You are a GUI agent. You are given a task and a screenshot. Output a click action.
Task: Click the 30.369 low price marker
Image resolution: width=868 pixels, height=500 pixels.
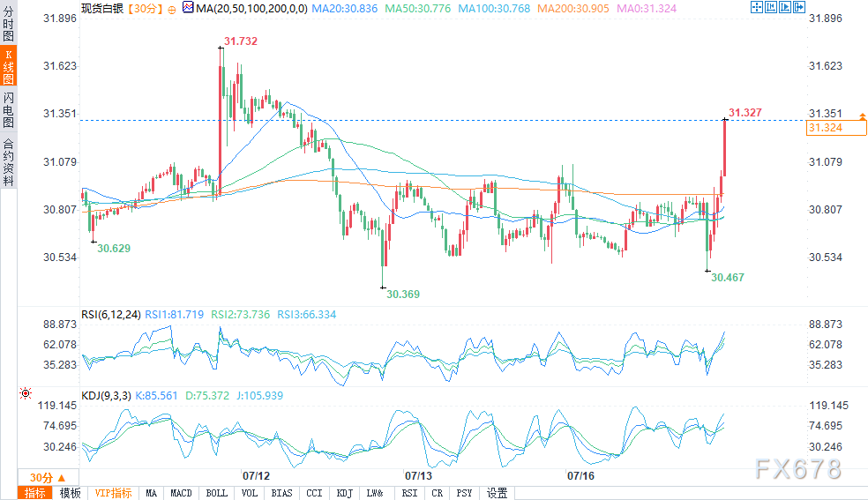pos(403,295)
